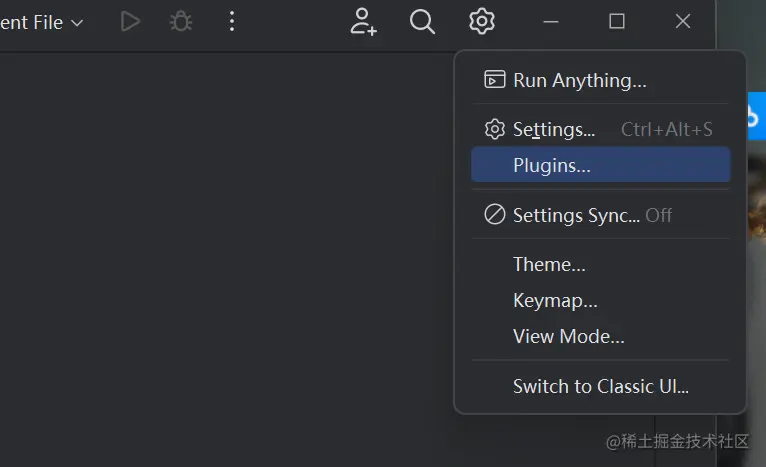Image resolution: width=766 pixels, height=467 pixels.
Task: Select Run Anything... menu entry
Action: [x=579, y=80]
